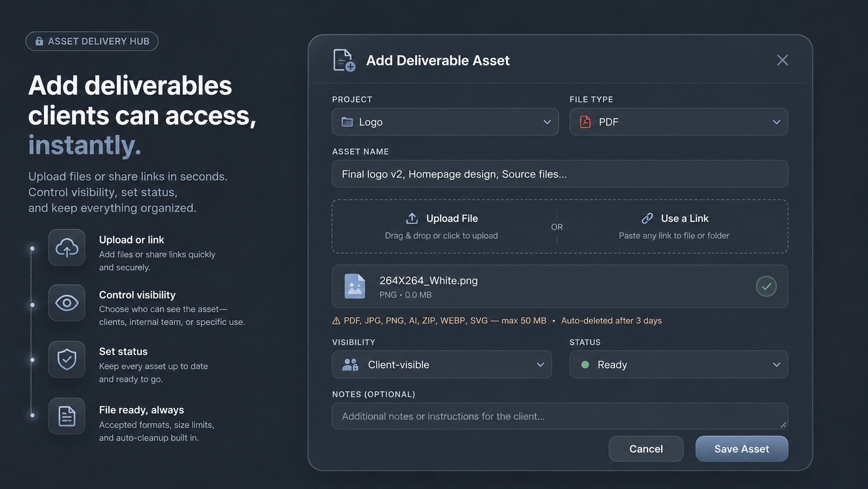Click the 'Control visibility' heading
This screenshot has height=489, width=868.
137,295
